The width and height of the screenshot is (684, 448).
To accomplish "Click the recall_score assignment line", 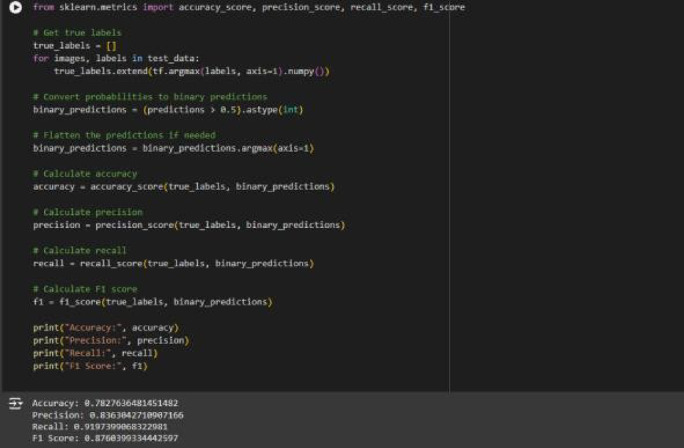I will [x=174, y=263].
